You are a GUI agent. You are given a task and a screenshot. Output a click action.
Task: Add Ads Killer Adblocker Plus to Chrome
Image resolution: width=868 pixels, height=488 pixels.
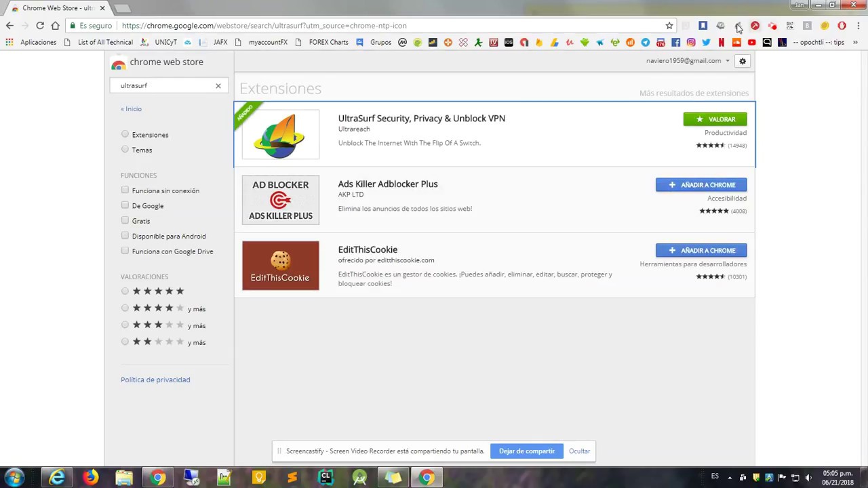tap(701, 184)
